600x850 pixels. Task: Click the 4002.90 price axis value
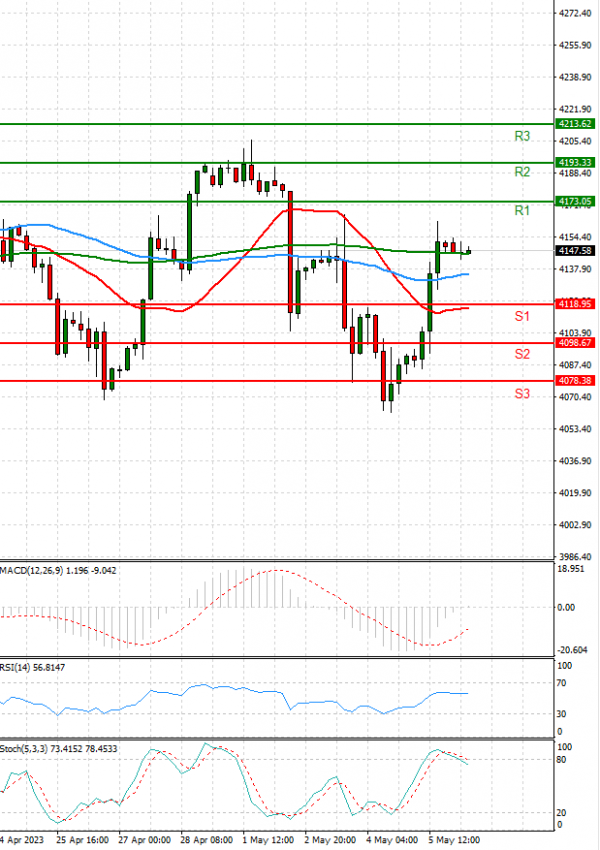tap(575, 525)
